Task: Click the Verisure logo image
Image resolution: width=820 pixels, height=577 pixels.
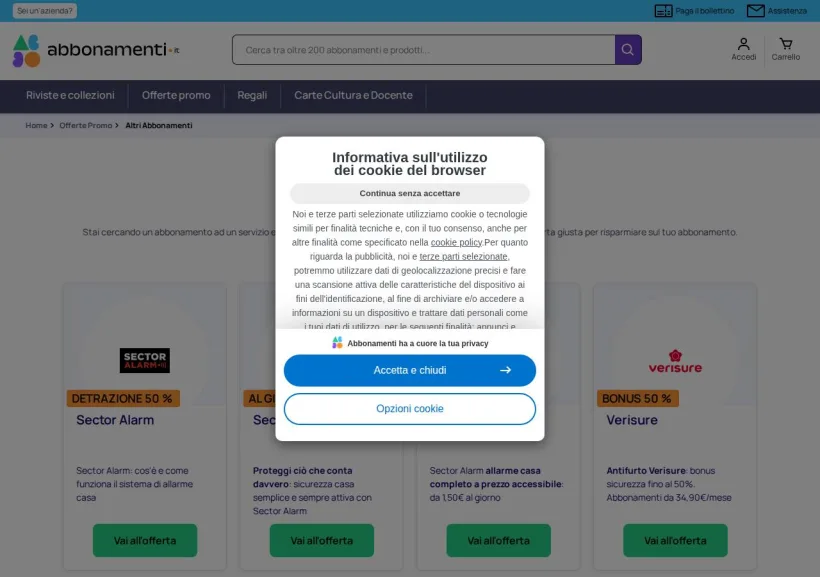Action: [675, 361]
